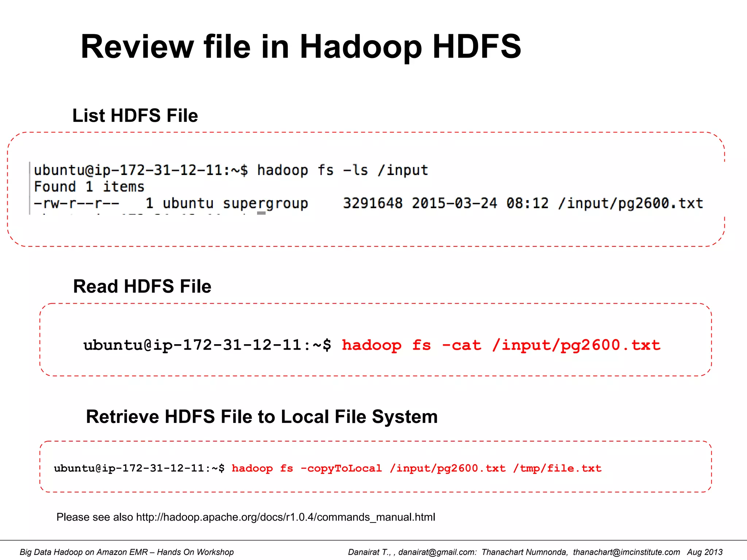Click the '/input/pg2600.txt' path in listing output
Screen dimensions: 747x560
tap(630, 203)
